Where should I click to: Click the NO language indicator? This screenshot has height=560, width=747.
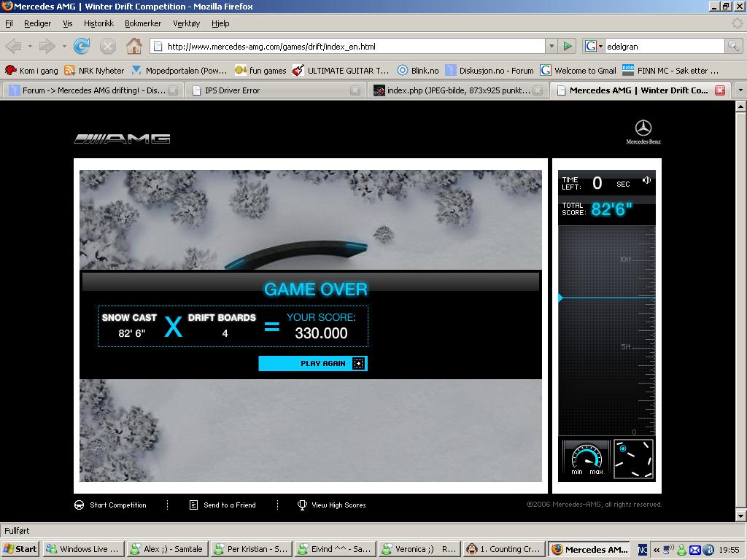tap(642, 550)
